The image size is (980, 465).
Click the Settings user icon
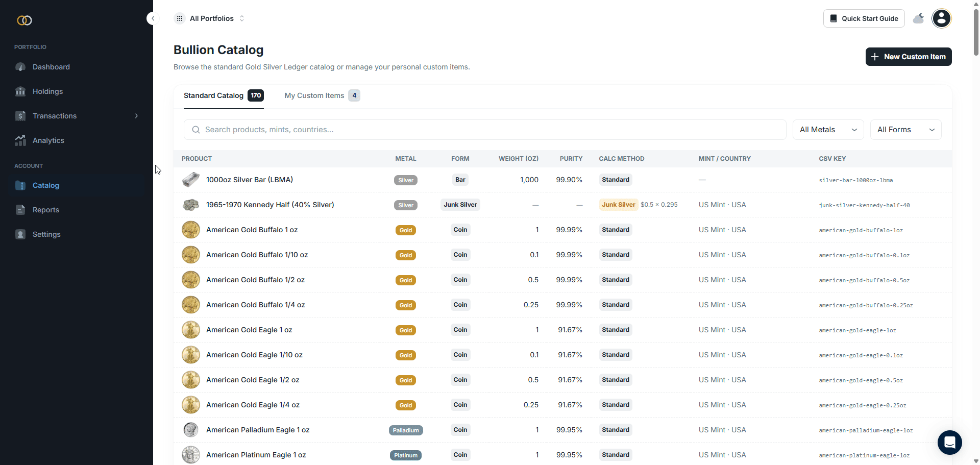pos(20,234)
